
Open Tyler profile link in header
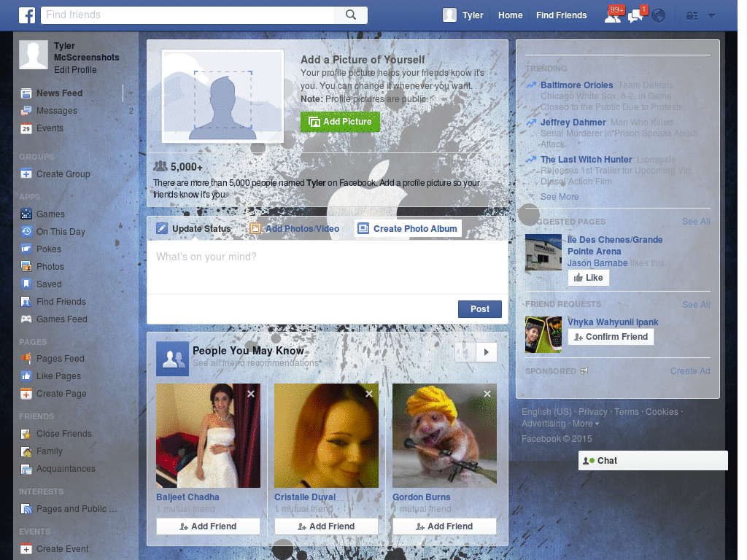point(473,15)
